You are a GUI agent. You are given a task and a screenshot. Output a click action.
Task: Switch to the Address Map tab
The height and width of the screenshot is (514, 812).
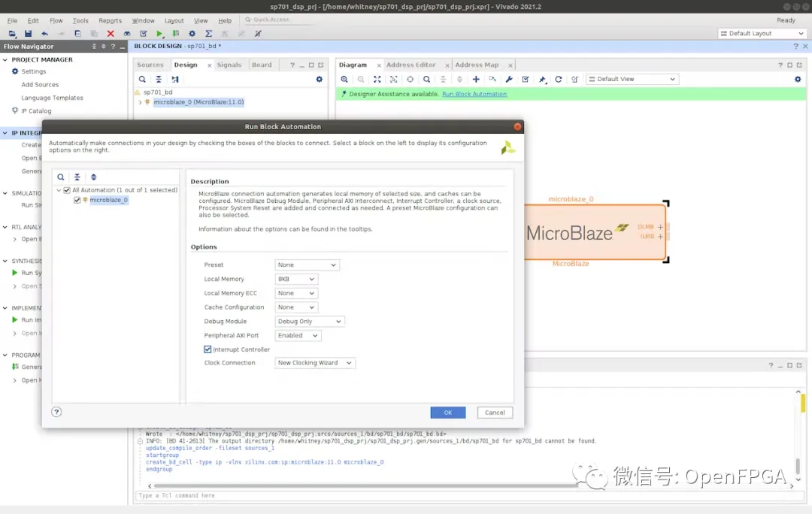[x=477, y=65]
